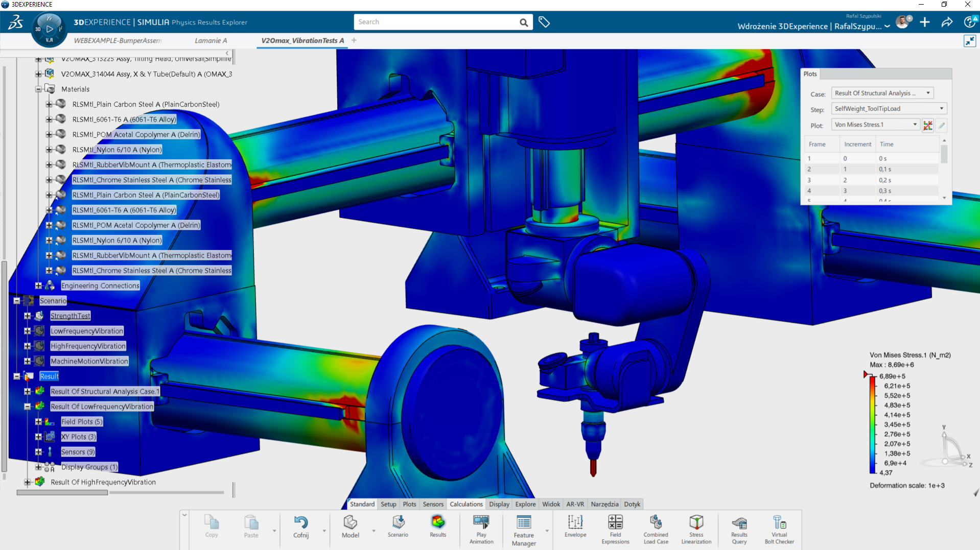Open the Lamanie A document tab
The width and height of the screenshot is (980, 550).
211,40
